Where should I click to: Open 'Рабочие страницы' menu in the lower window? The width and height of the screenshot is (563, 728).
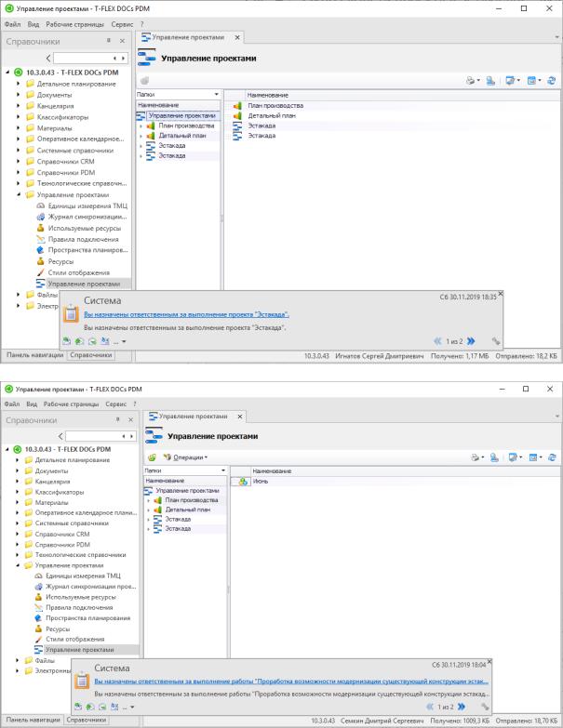coord(71,404)
